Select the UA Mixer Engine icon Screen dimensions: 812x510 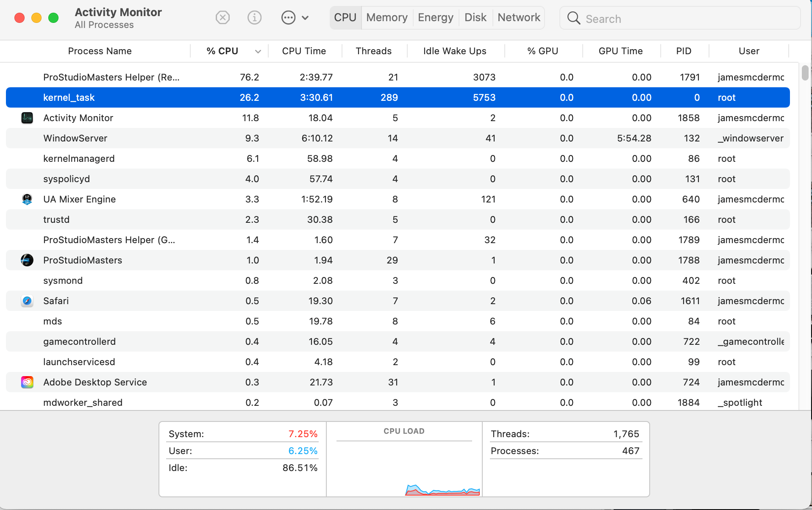tap(27, 199)
